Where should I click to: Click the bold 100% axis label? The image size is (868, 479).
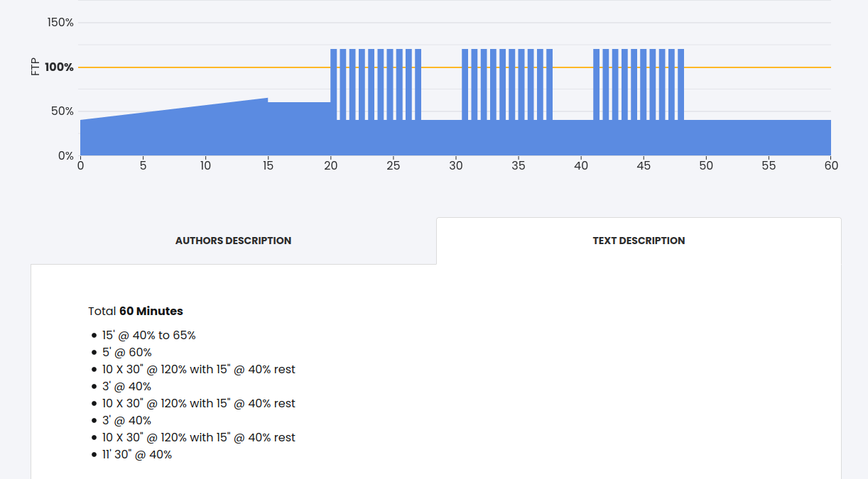click(59, 67)
